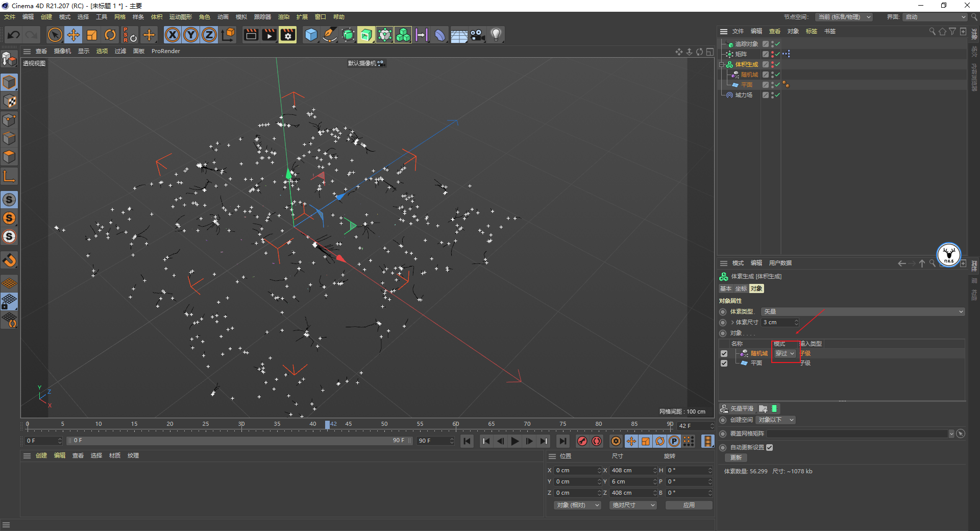The image size is (980, 531).
Task: Open the 体素类型 dropdown
Action: 862,311
